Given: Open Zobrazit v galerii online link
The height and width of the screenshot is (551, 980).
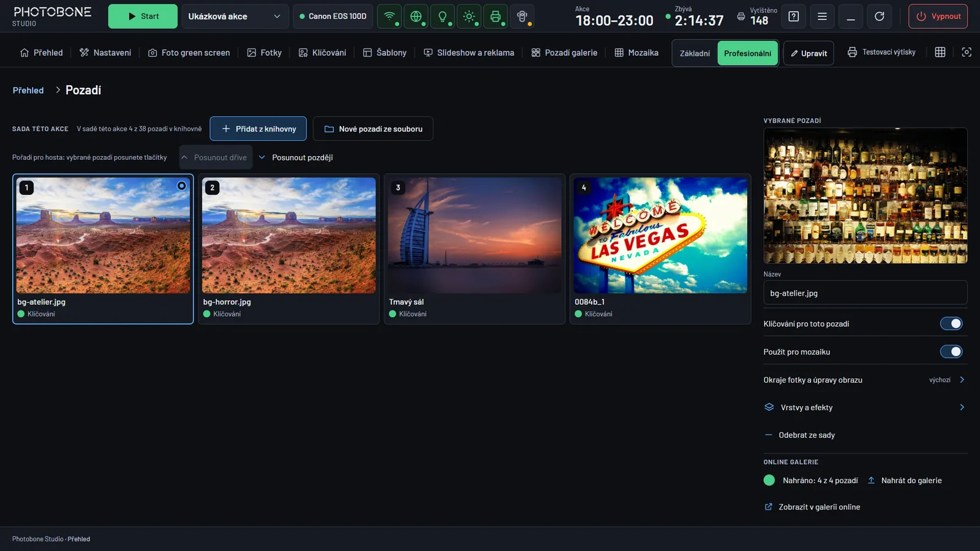Looking at the screenshot, I should (x=812, y=507).
